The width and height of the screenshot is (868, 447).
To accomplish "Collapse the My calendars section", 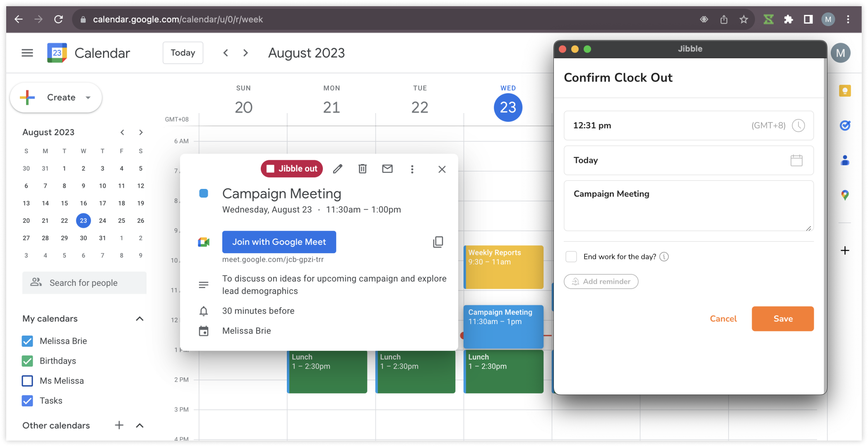I will coord(139,319).
